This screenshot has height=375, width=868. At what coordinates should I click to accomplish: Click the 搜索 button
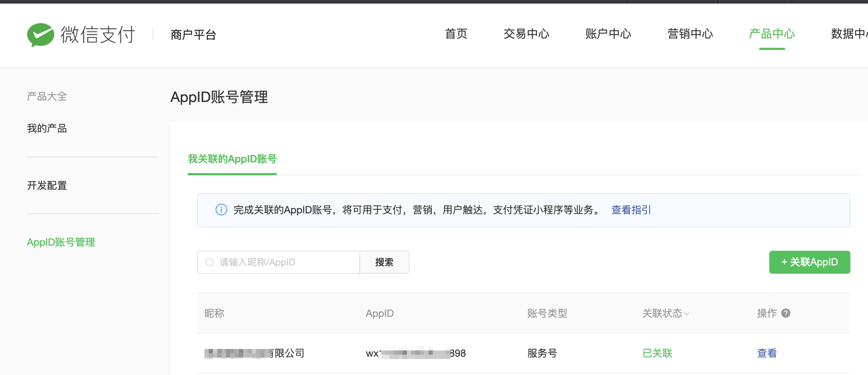pyautogui.click(x=384, y=262)
